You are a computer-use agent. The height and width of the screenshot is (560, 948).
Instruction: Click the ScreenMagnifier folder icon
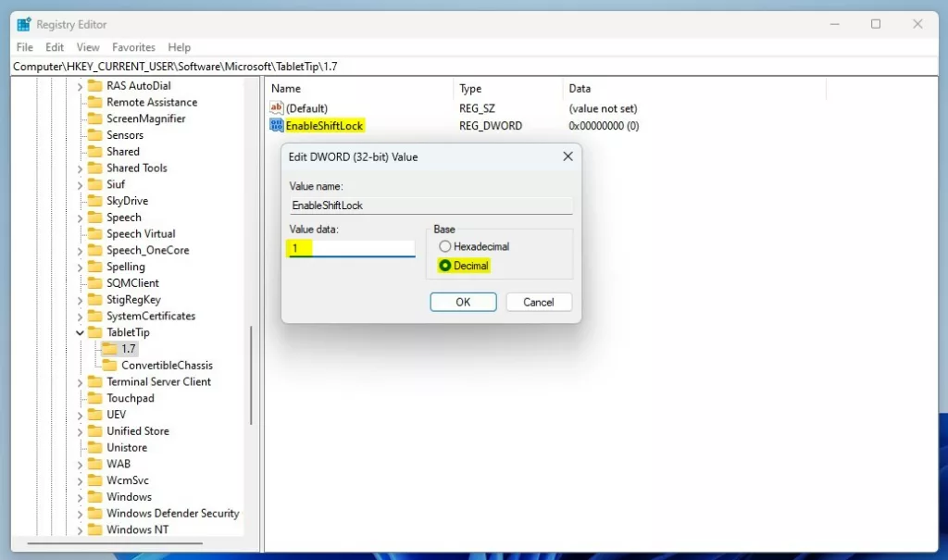pos(95,118)
